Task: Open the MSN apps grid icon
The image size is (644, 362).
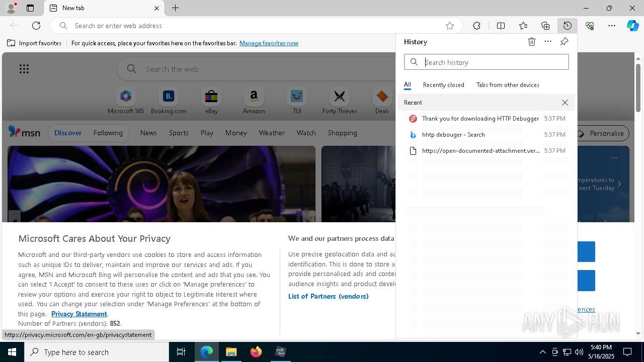Action: (24, 69)
